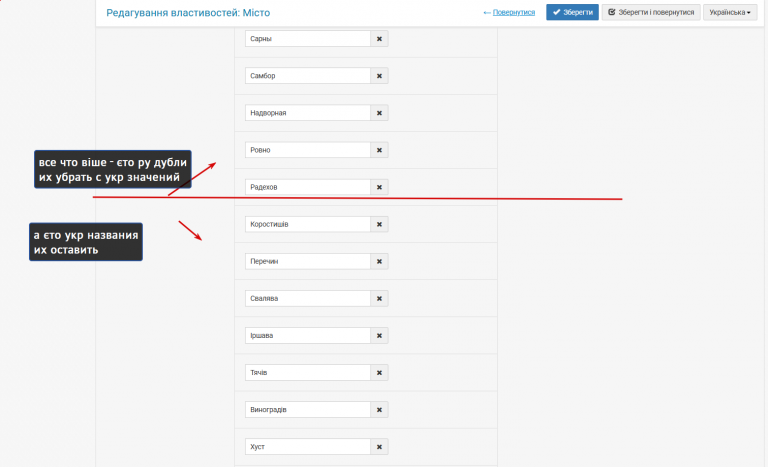Edit the Радехов input field
Viewport: 768px width, 467px height.
pos(308,187)
